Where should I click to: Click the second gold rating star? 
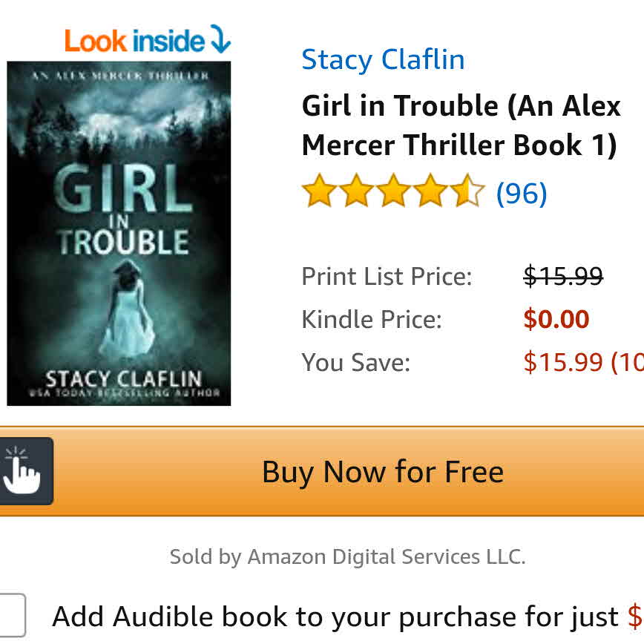point(356,190)
